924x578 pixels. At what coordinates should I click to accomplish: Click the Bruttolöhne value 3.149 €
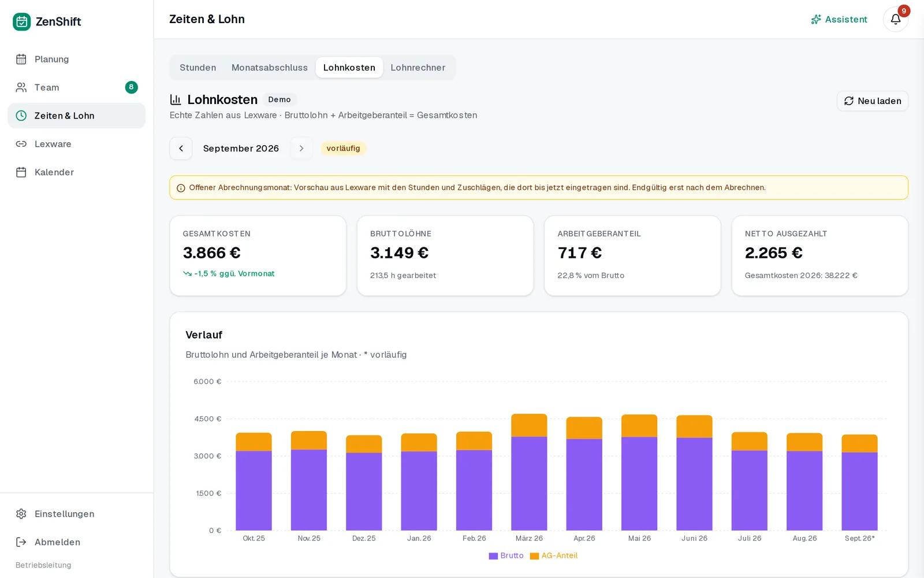click(x=400, y=253)
